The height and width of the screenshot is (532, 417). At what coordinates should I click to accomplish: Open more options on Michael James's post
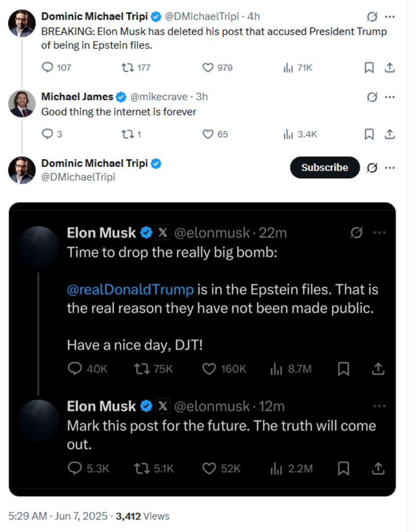click(x=389, y=97)
